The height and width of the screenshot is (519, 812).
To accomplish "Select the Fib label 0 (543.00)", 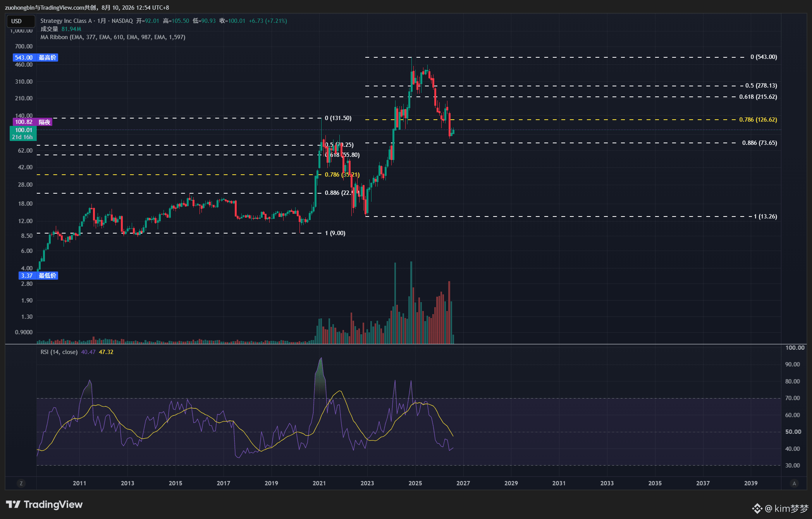I will click(764, 57).
